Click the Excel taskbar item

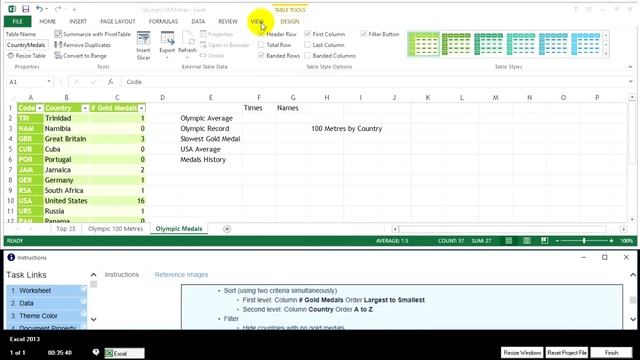click(124, 353)
